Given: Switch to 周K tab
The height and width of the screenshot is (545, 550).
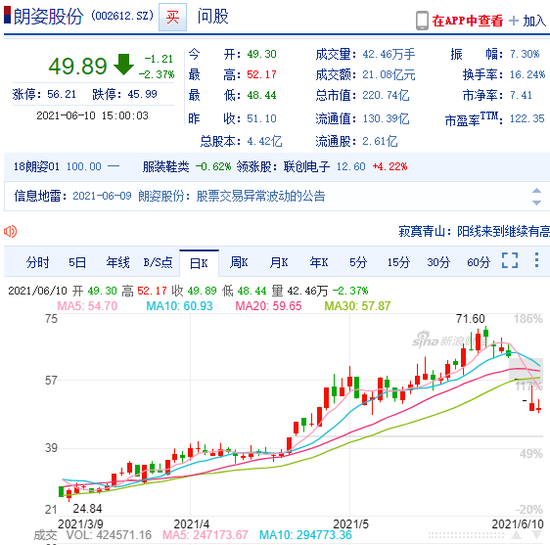Looking at the screenshot, I should tap(239, 262).
